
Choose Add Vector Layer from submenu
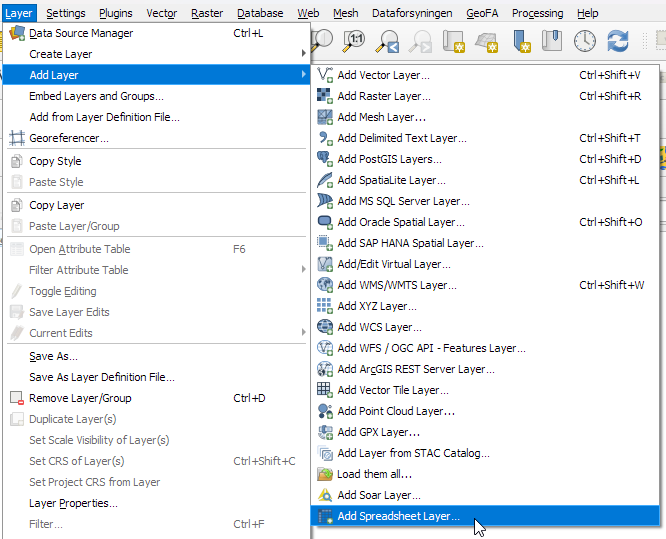pos(384,75)
